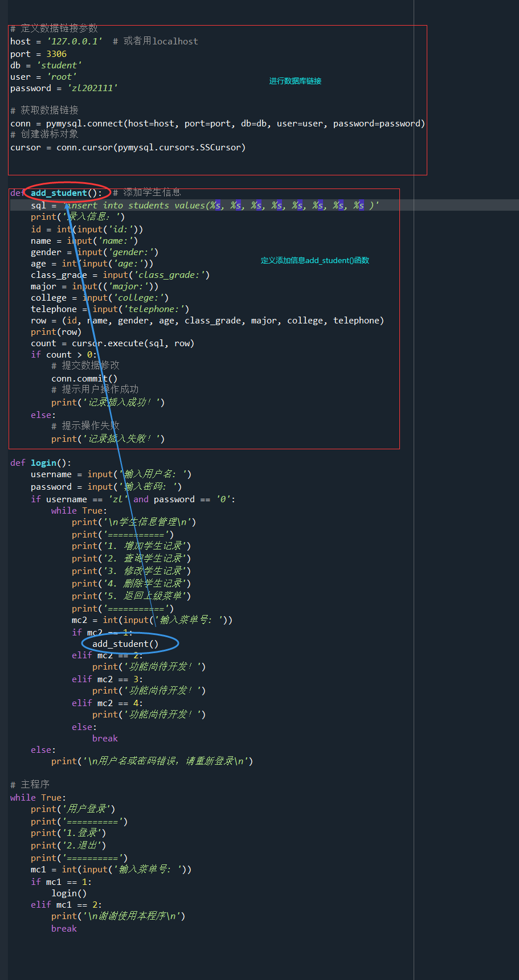Image resolution: width=519 pixels, height=980 pixels.
Task: Click the line name = input('name:')
Action: click(84, 241)
